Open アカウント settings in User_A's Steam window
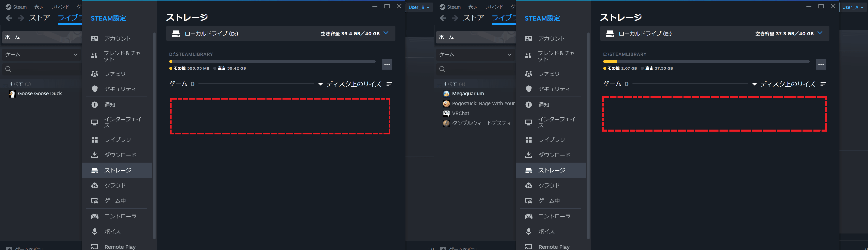The height and width of the screenshot is (250, 868). click(x=550, y=38)
